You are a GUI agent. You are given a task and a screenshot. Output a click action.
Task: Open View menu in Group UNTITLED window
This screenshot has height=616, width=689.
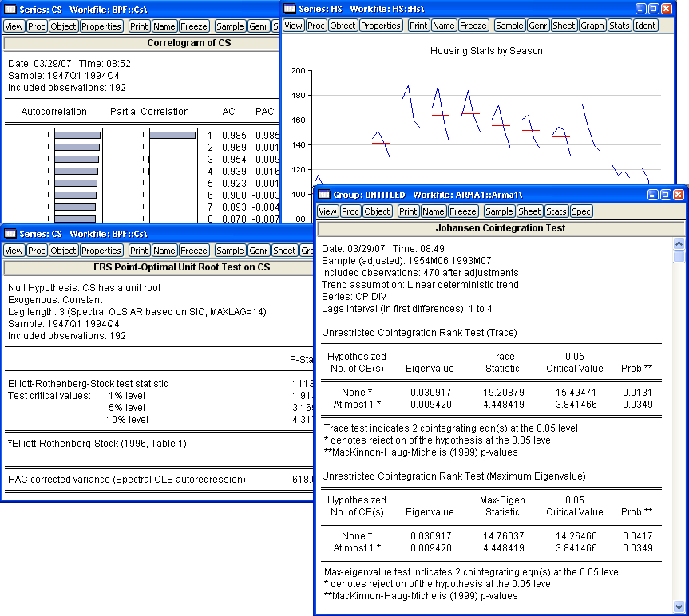(x=328, y=211)
